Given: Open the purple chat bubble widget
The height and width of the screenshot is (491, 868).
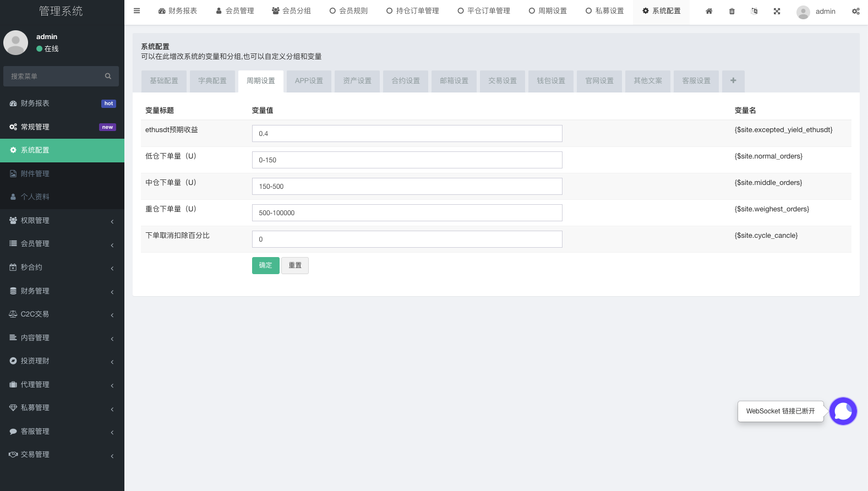Looking at the screenshot, I should click(x=843, y=411).
